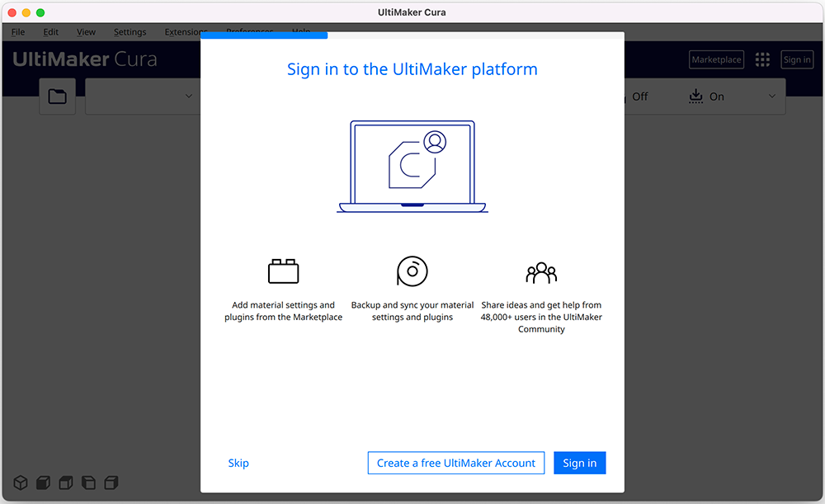Click the community people icon

(541, 272)
